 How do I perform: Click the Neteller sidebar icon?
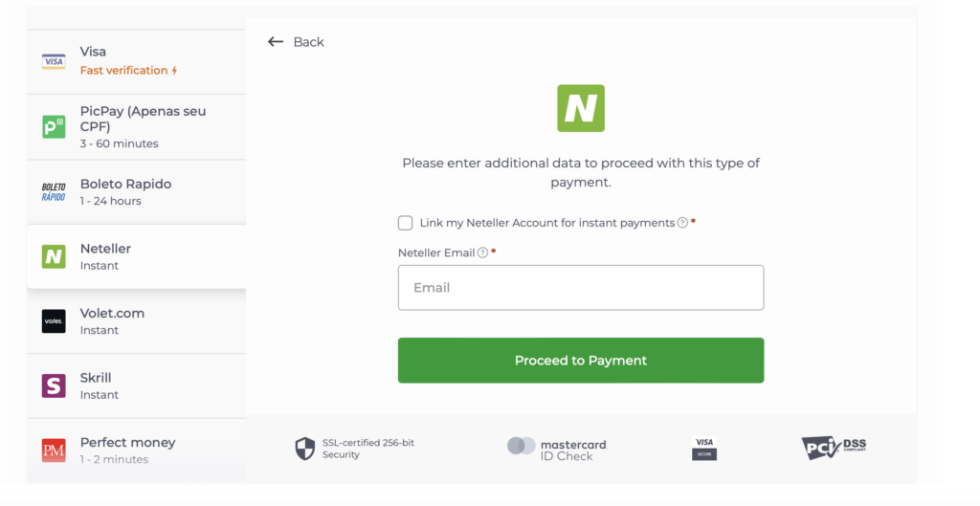pos(54,256)
